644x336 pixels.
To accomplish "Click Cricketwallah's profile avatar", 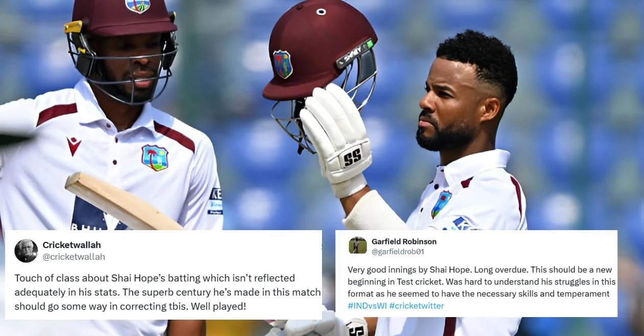I will tap(26, 251).
